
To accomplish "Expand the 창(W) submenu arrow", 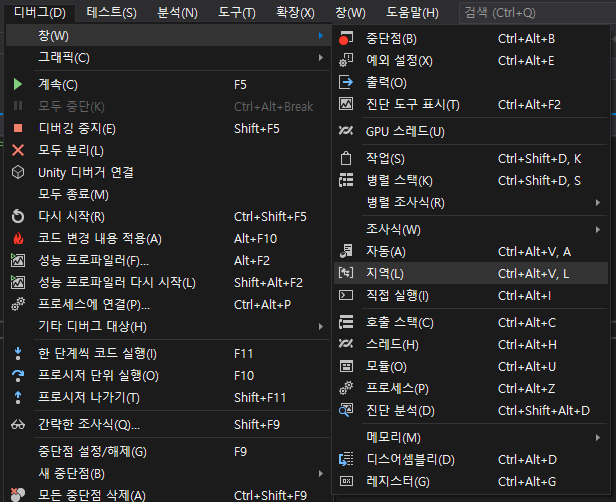I will (321, 36).
